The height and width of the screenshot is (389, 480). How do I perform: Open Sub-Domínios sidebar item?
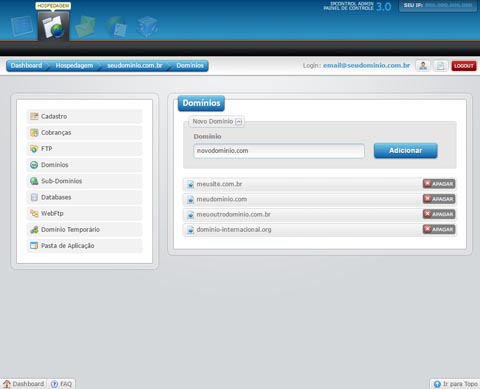[x=84, y=181]
